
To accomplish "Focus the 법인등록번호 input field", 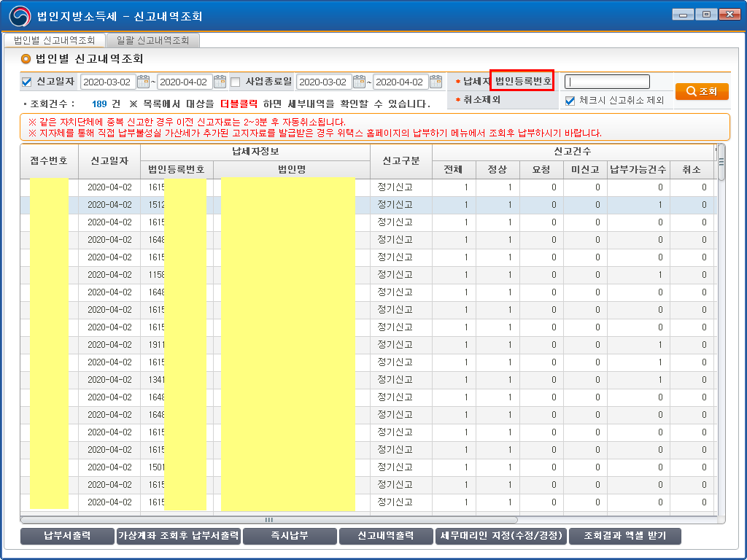I will 607,82.
